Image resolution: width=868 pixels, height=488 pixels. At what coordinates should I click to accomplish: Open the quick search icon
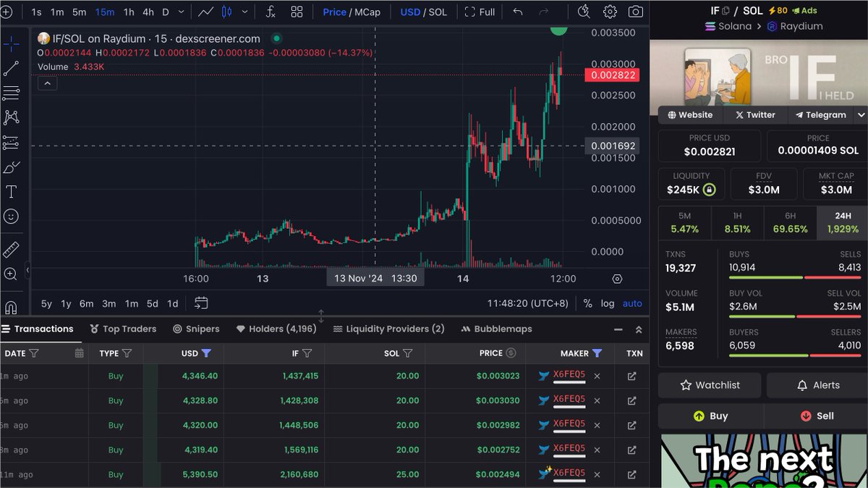coord(584,12)
